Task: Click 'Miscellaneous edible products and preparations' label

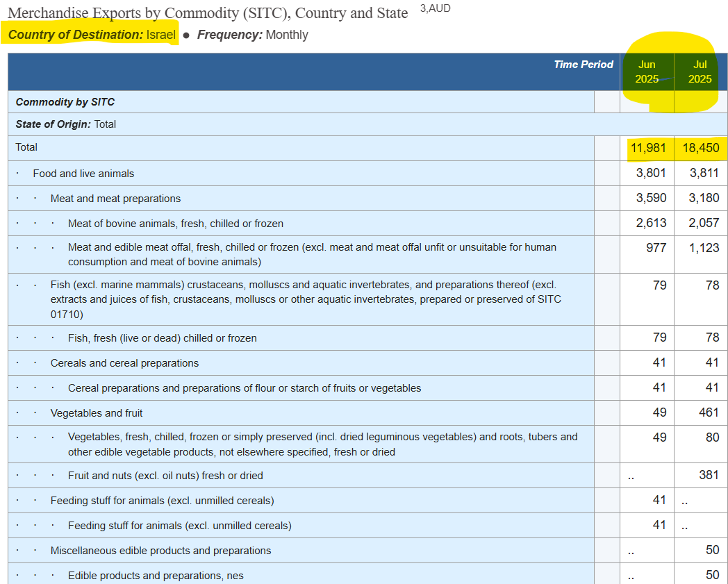Action: click(160, 551)
